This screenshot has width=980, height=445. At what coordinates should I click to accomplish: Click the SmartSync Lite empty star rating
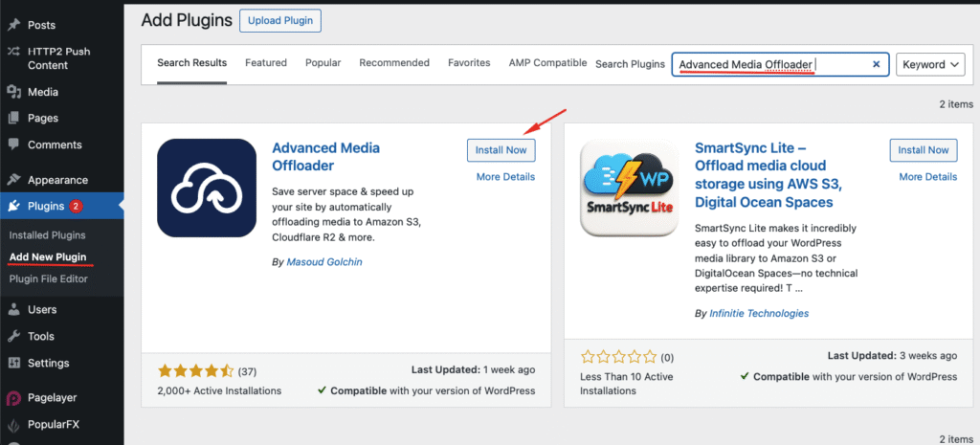(x=618, y=358)
